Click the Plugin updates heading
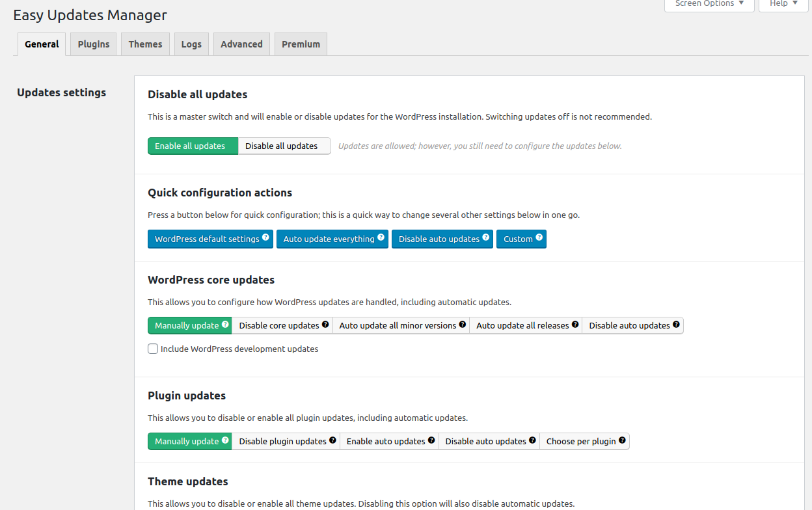Screen dimensions: 812x510 tap(187, 396)
